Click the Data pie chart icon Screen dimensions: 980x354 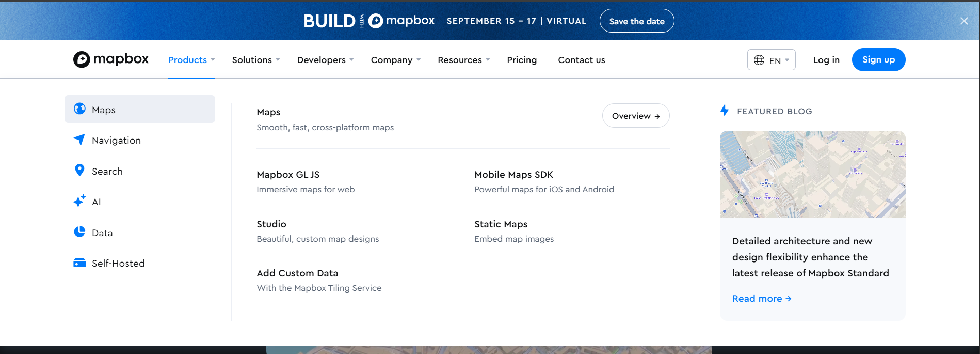coord(79,232)
